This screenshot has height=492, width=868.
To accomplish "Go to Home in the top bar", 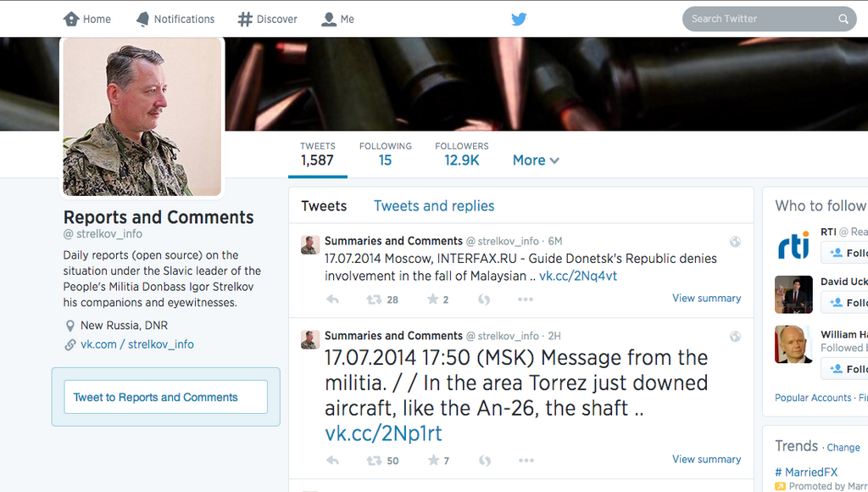I will tap(87, 19).
